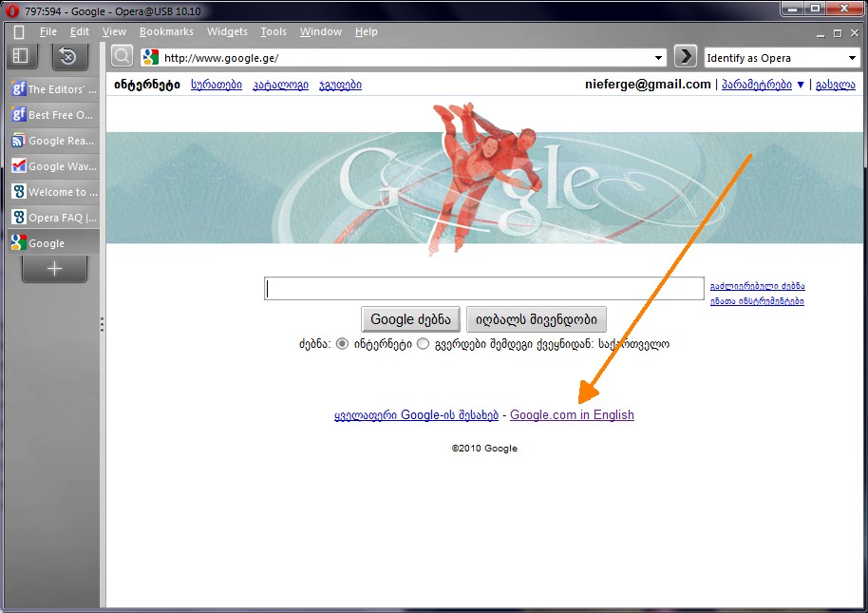Choose the Georgia-only pages radio button

[423, 344]
